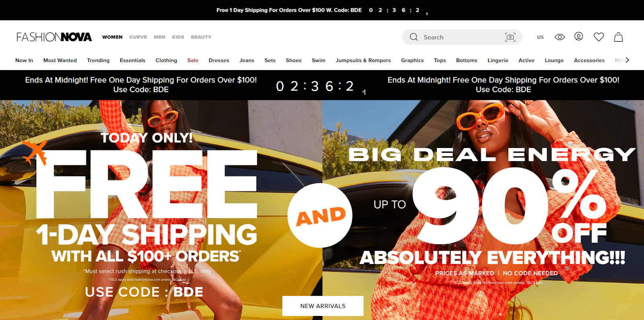This screenshot has height=320, width=644.
Task: Open the Graphics category
Action: click(x=412, y=60)
